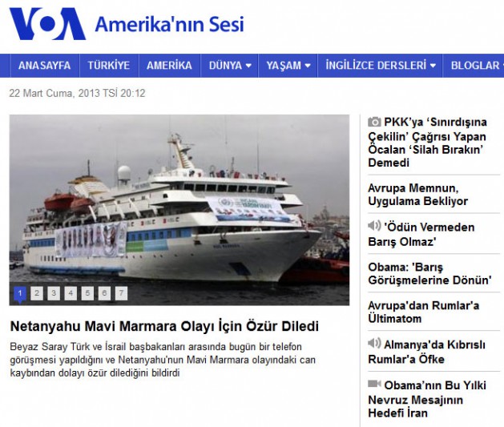Open 'Avrupa'dan Rumlar'a Ültimatom' headline
504x427 pixels.
[x=423, y=312]
